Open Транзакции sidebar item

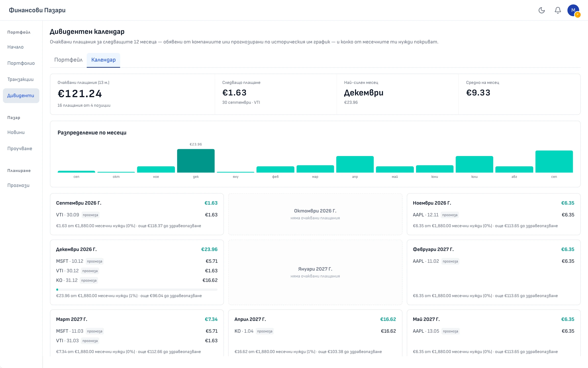(x=21, y=79)
